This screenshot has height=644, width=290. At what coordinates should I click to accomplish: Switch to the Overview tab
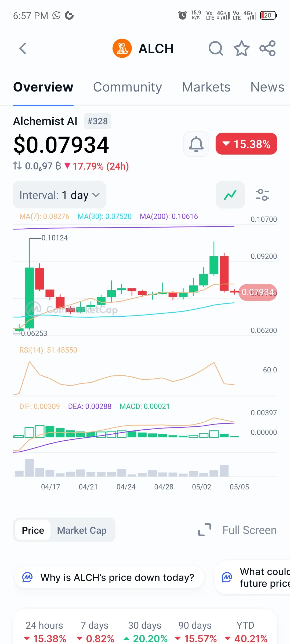coord(43,87)
